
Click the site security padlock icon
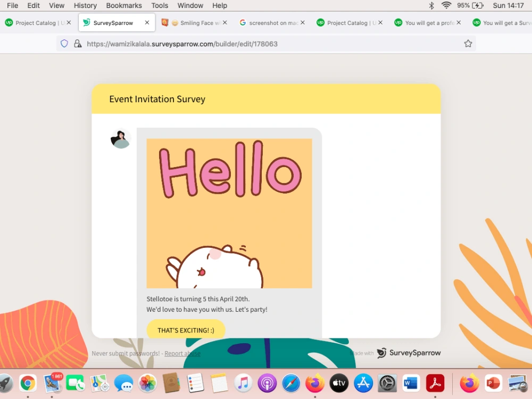click(78, 44)
